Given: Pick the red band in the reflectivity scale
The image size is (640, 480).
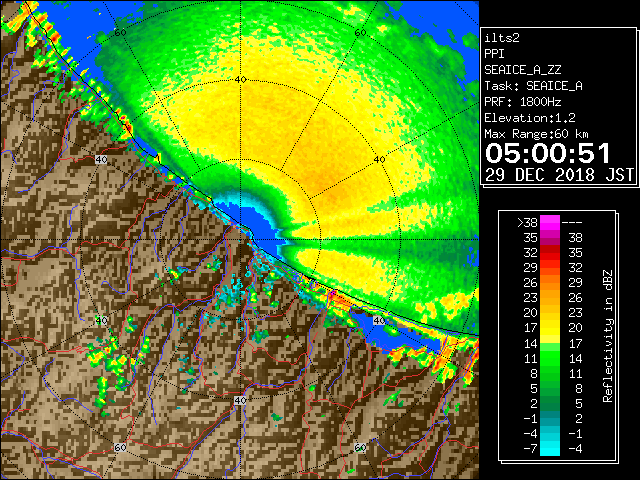Looking at the screenshot, I should [550, 253].
